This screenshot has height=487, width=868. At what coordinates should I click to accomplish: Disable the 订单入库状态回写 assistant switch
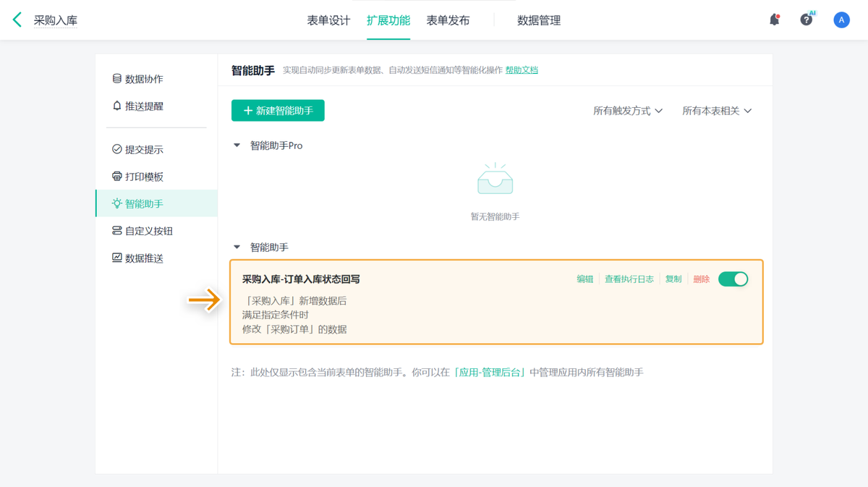(x=733, y=279)
